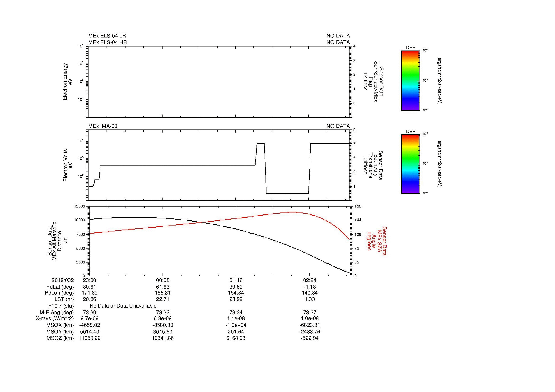
Task: Click the date label 2019/032
Action: [63, 280]
